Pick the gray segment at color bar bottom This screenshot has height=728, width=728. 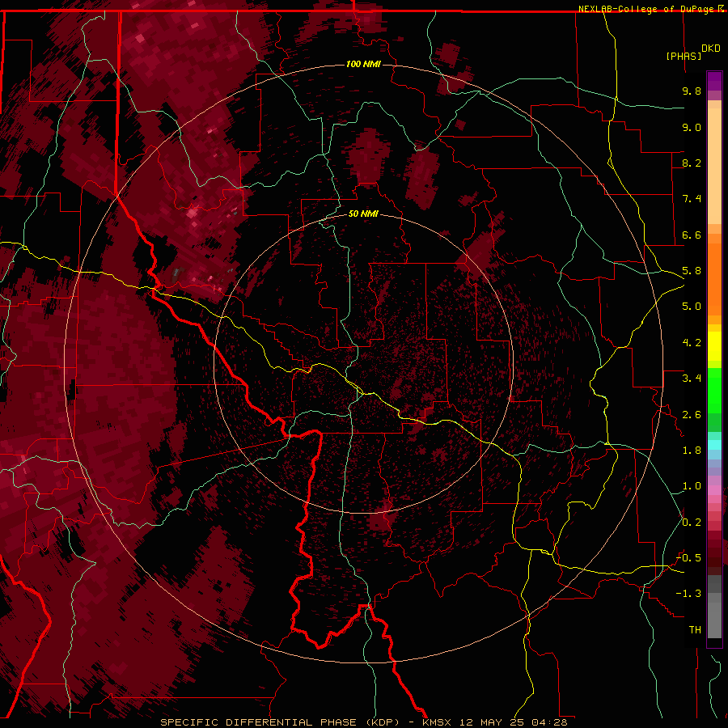tap(714, 620)
